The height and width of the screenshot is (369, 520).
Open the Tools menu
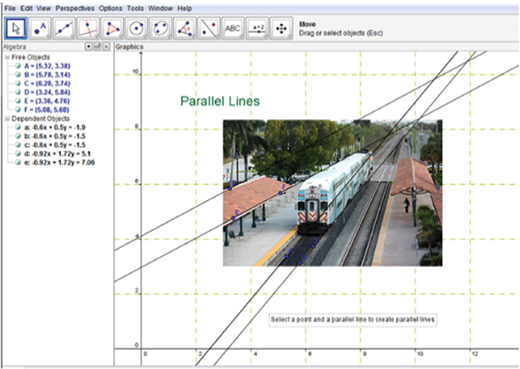[x=135, y=8]
